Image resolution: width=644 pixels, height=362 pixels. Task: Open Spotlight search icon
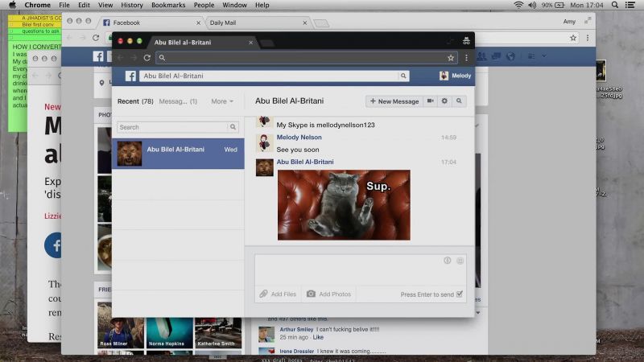(x=615, y=5)
